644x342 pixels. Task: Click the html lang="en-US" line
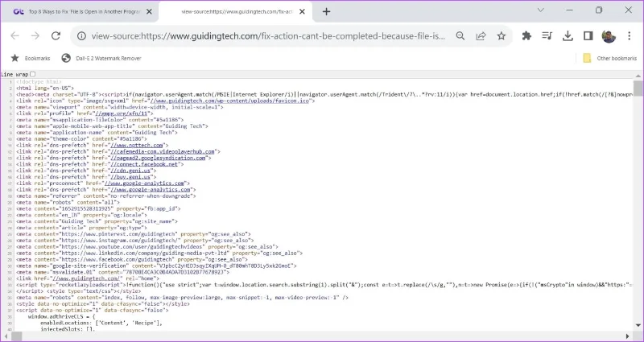point(45,89)
